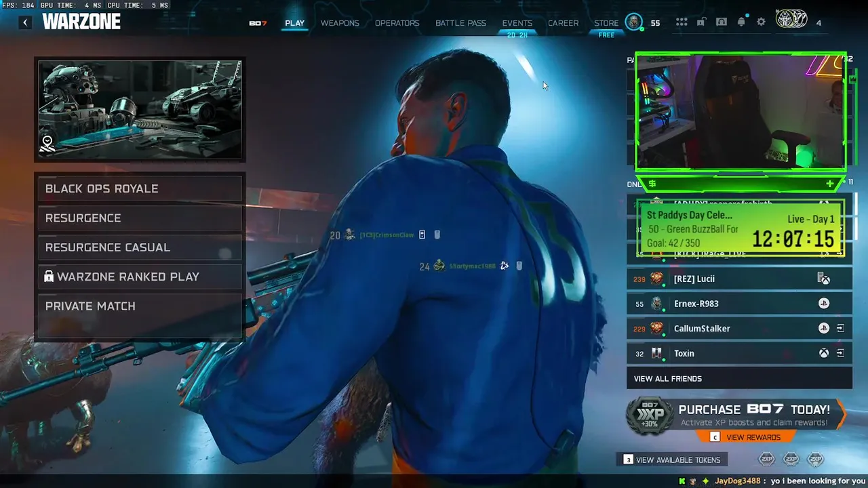Select locked WARZONE RANKED PLAY mode
This screenshot has width=868, height=488.
140,277
